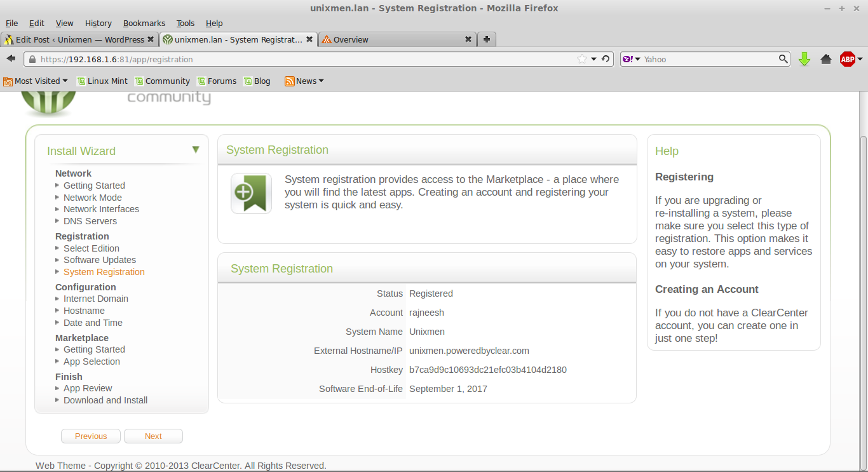Open the View menu
868x472 pixels.
point(64,23)
